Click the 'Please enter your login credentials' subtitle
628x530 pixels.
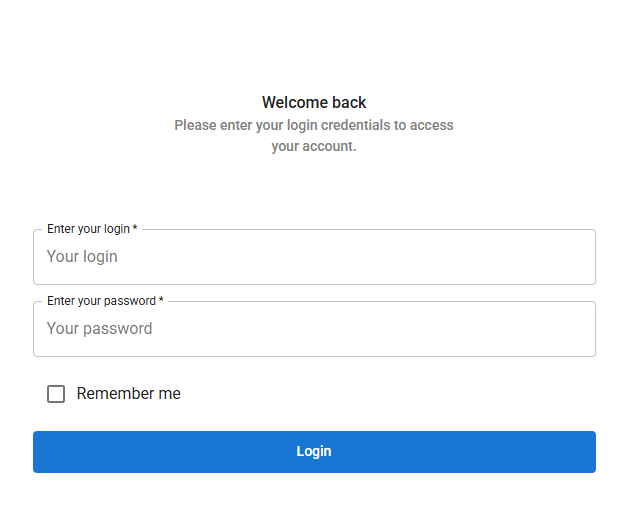314,125
